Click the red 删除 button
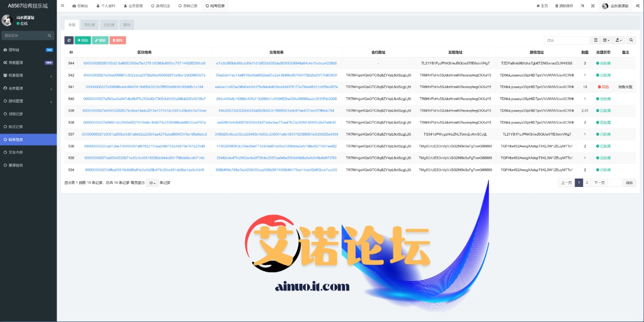This screenshot has width=644, height=322. pos(118,40)
